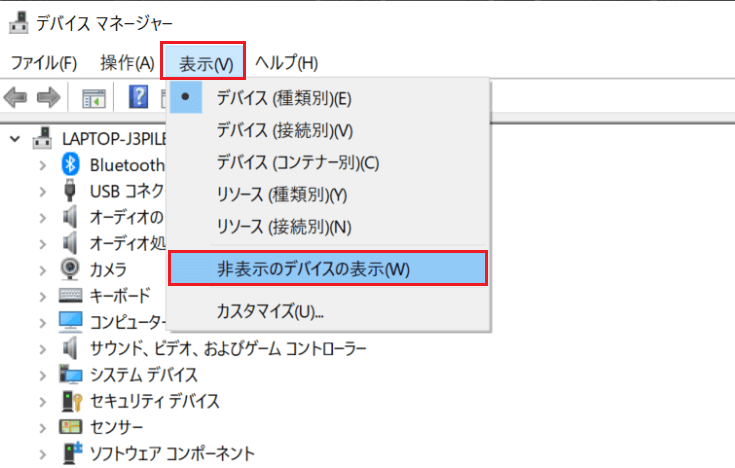Viewport: 735px width, 468px height.
Task: Click the センサー sensor icon
Action: coord(71,427)
